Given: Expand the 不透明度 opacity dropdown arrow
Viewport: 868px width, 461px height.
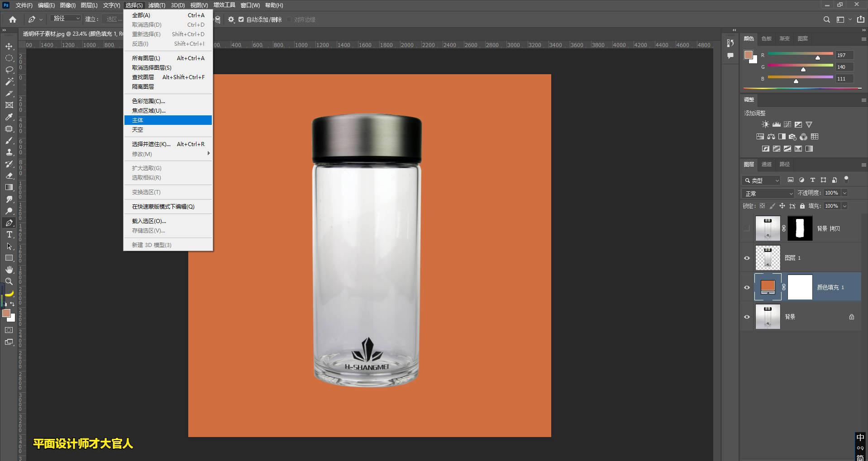Looking at the screenshot, I should click(x=844, y=193).
